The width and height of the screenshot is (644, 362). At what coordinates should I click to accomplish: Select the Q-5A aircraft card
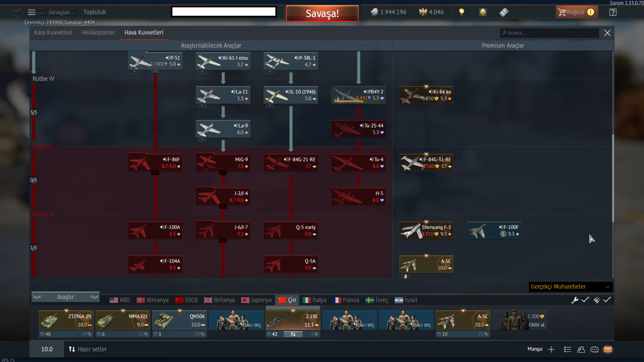click(291, 264)
